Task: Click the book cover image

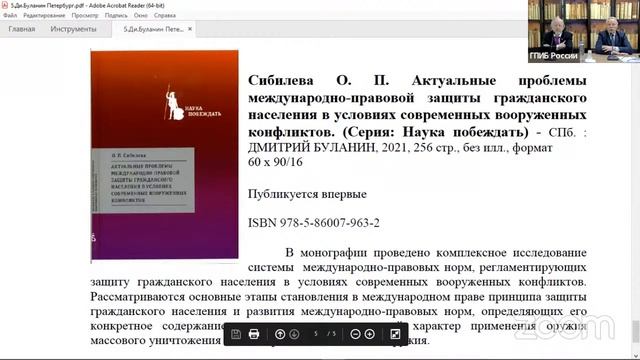Action: [164, 155]
